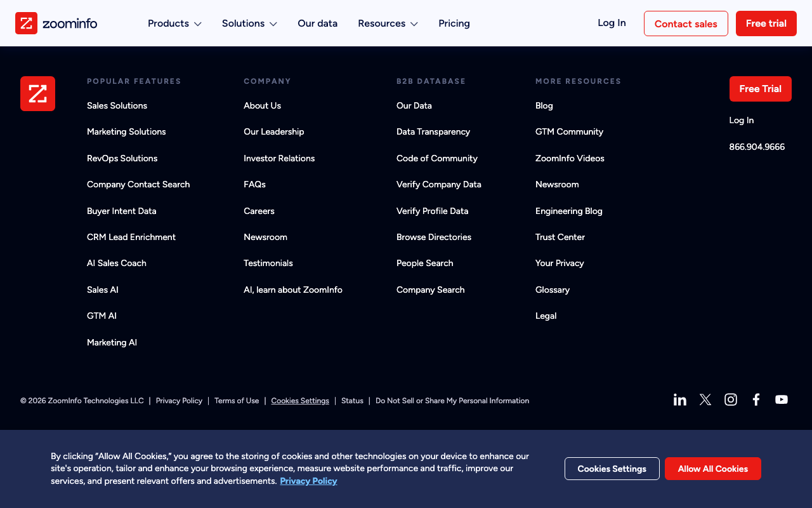Open CRM Lead Enrichment link
812x508 pixels.
pyautogui.click(x=131, y=237)
